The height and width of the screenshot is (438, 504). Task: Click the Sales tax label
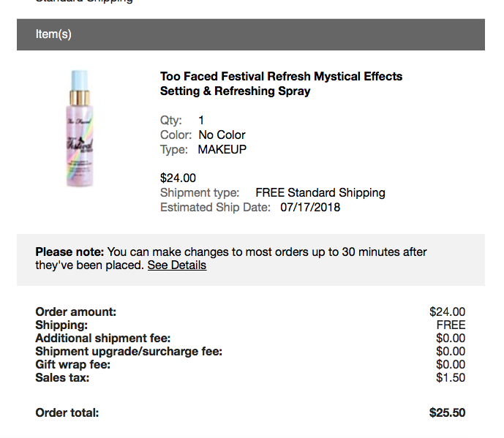[62, 378]
